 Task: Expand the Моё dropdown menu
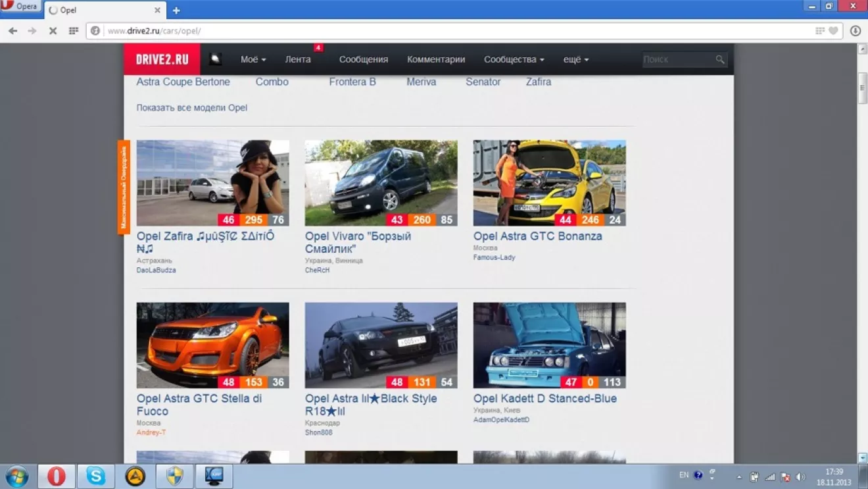tap(253, 59)
